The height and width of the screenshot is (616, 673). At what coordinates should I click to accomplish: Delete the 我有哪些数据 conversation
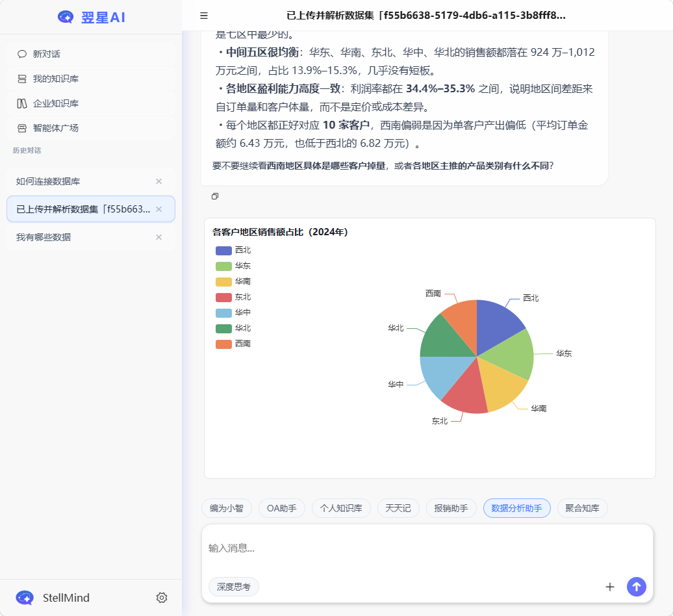pyautogui.click(x=159, y=237)
